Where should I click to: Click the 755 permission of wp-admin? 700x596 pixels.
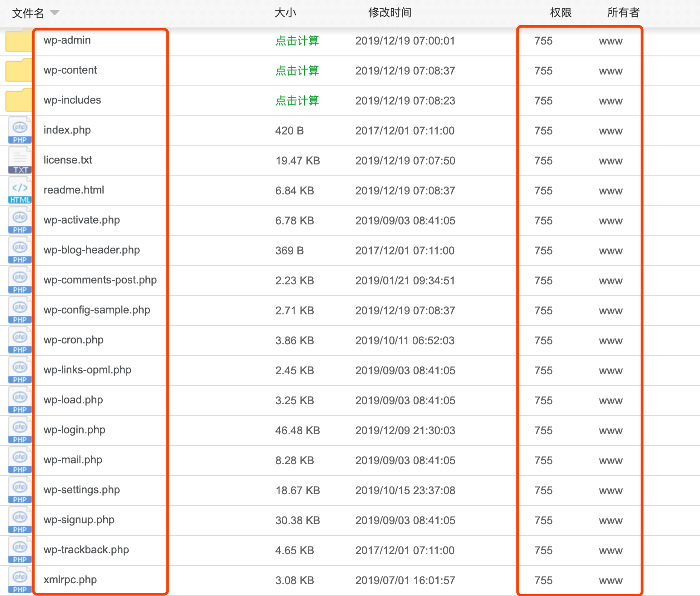pyautogui.click(x=544, y=41)
